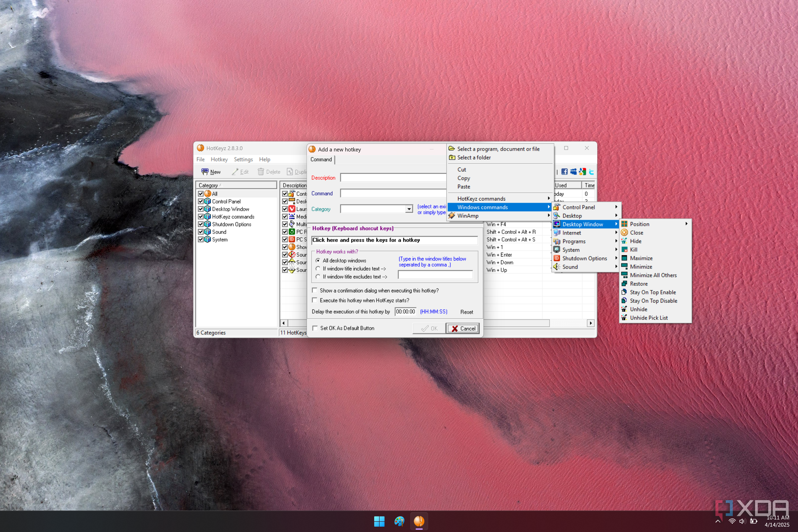Click the Twitter bird icon in toolbar
Screen dimensions: 798x532
(x=591, y=172)
